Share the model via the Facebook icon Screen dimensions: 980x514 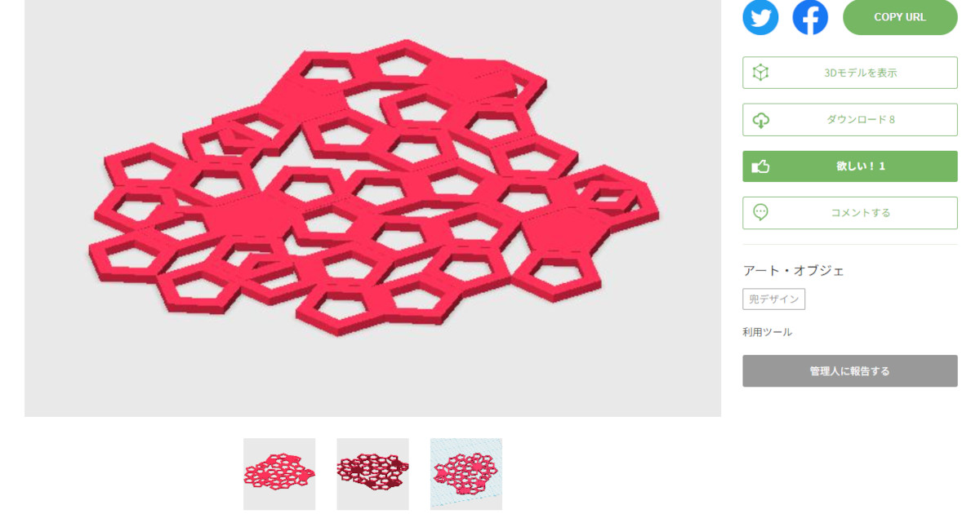(x=810, y=16)
